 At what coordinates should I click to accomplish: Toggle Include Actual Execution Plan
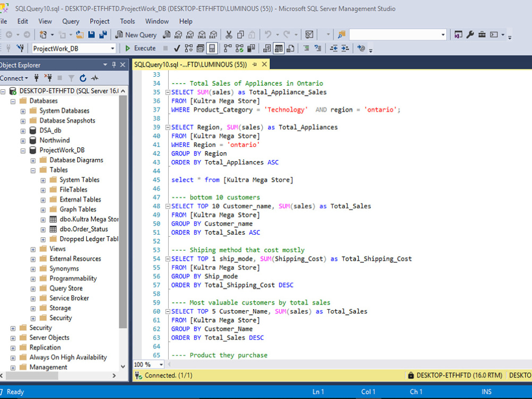pos(228,48)
